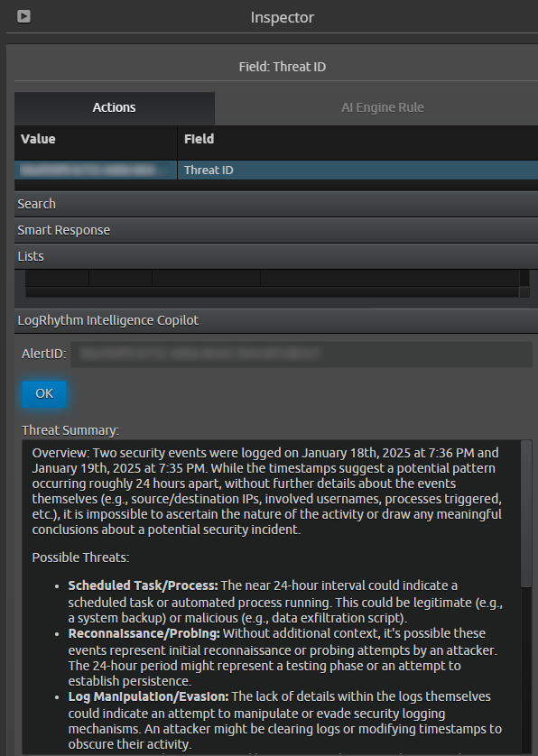The image size is (538, 756).
Task: Focus the AlertID input field
Action: click(301, 354)
